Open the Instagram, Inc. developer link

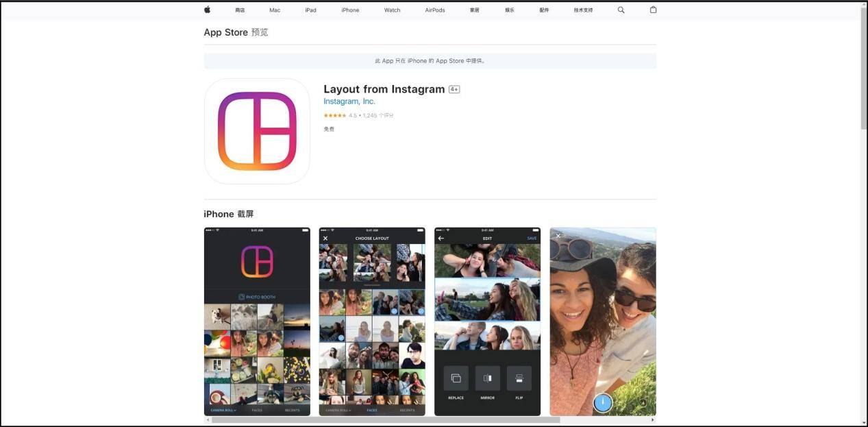349,101
